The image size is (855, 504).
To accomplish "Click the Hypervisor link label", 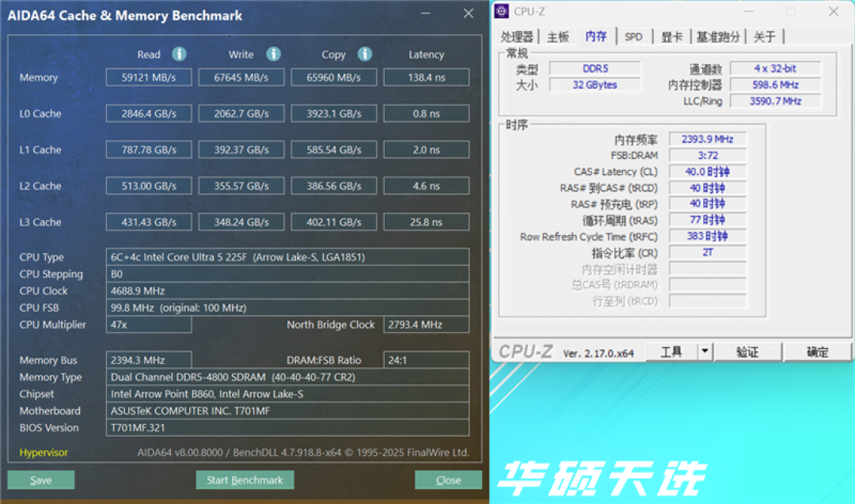I will pos(44,453).
